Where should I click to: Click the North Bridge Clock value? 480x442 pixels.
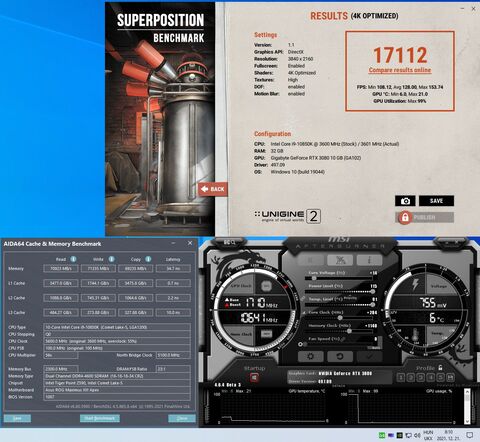[173, 355]
